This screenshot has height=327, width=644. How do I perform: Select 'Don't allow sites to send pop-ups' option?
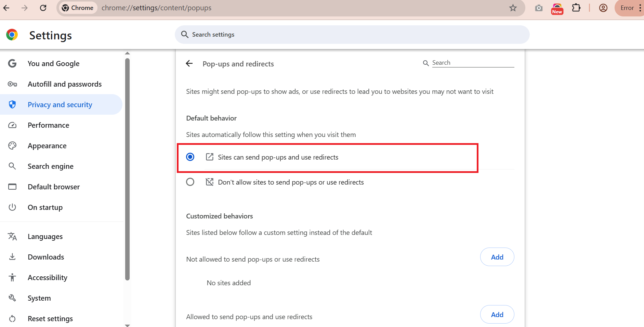click(190, 182)
